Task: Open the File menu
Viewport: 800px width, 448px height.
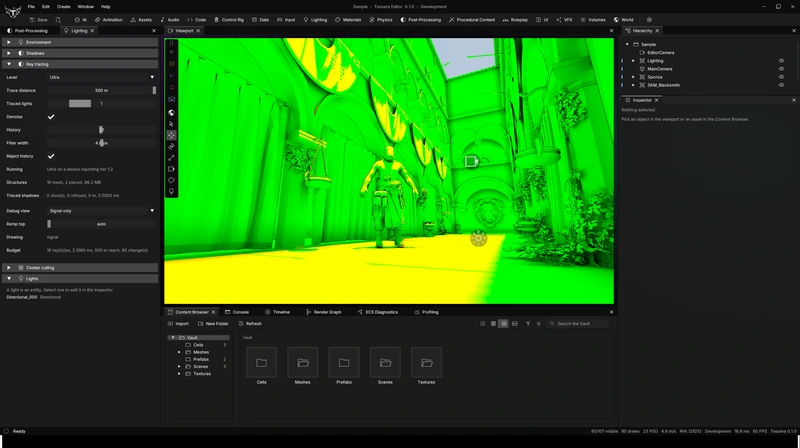Action: 31,7
